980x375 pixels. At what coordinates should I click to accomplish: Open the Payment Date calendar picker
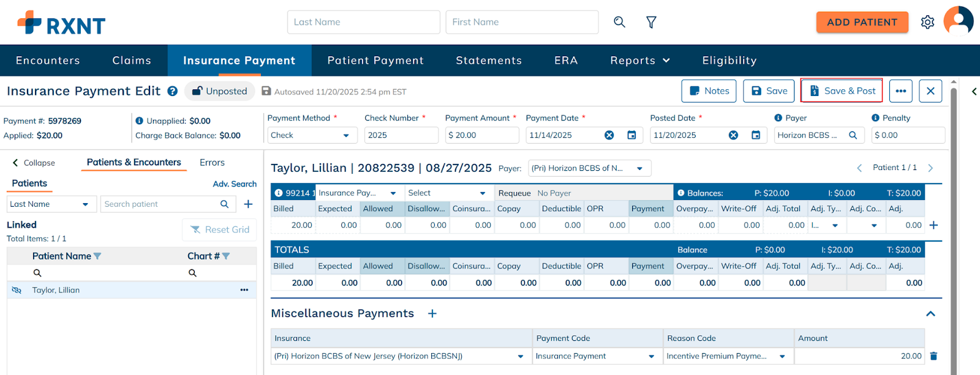(631, 135)
